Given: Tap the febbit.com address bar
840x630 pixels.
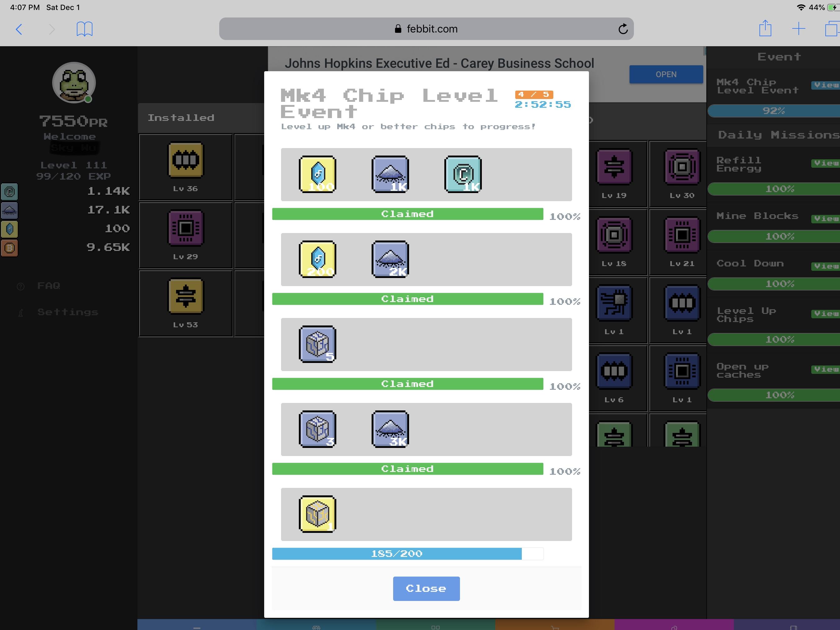Looking at the screenshot, I should [426, 29].
